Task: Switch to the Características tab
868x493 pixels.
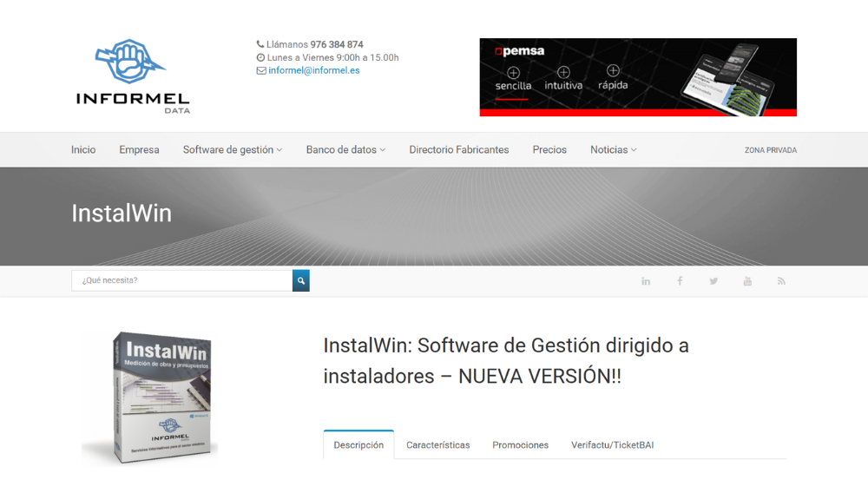Action: point(437,445)
